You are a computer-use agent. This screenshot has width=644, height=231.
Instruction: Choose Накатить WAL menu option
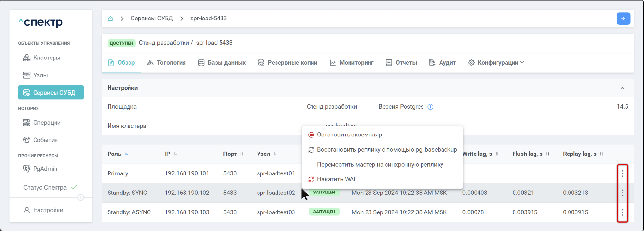coord(336,179)
